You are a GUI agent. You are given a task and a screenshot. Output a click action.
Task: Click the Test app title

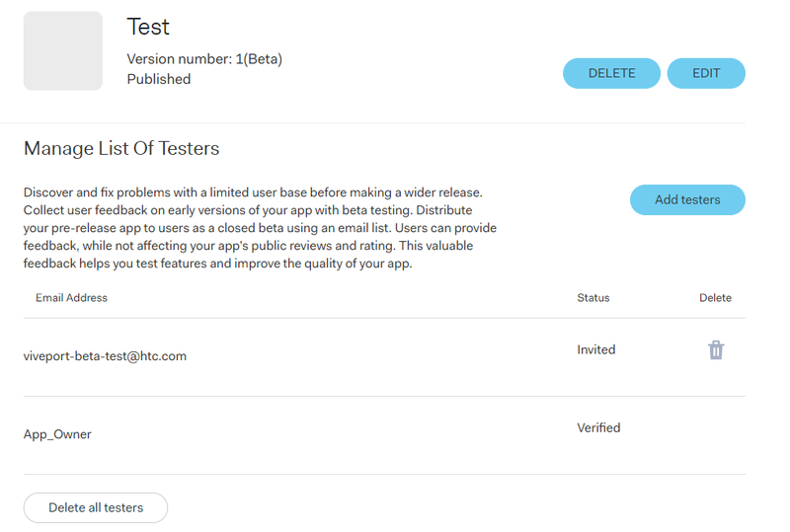148,27
